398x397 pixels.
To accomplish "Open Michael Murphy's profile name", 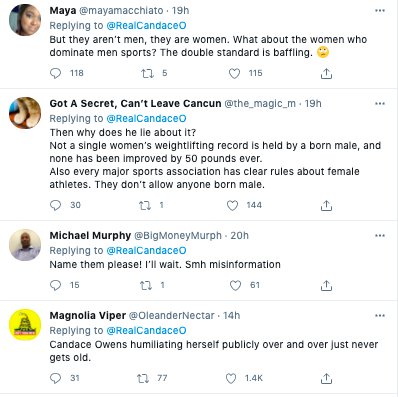I will click(90, 236).
